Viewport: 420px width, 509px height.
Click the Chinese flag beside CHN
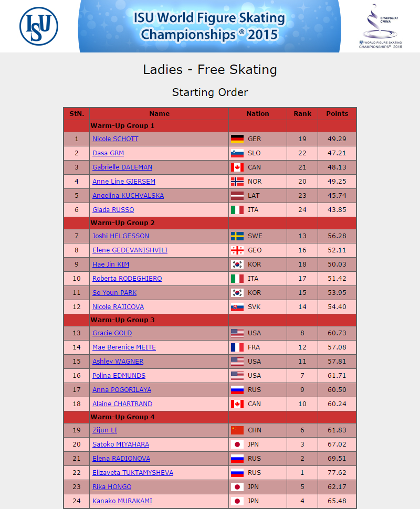tap(237, 430)
